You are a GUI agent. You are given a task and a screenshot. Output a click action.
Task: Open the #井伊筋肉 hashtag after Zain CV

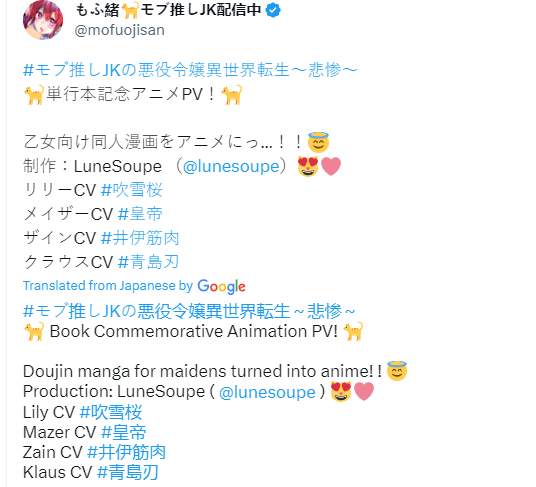click(x=126, y=452)
